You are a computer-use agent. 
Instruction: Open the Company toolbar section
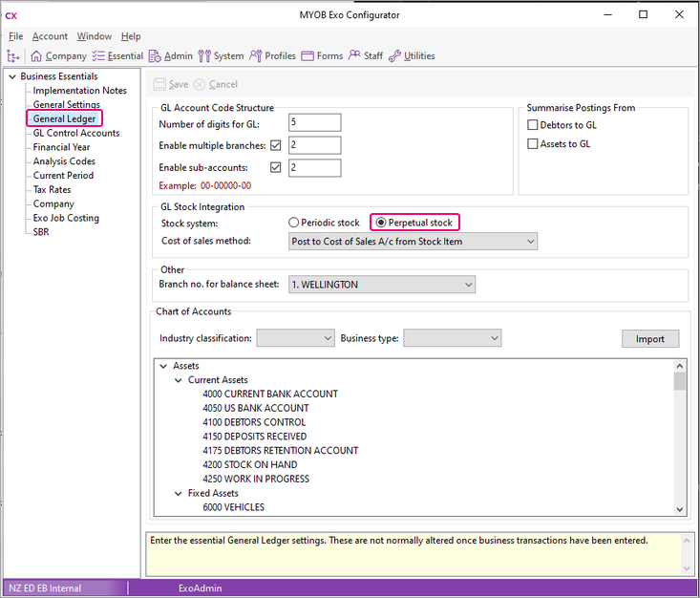pyautogui.click(x=58, y=56)
